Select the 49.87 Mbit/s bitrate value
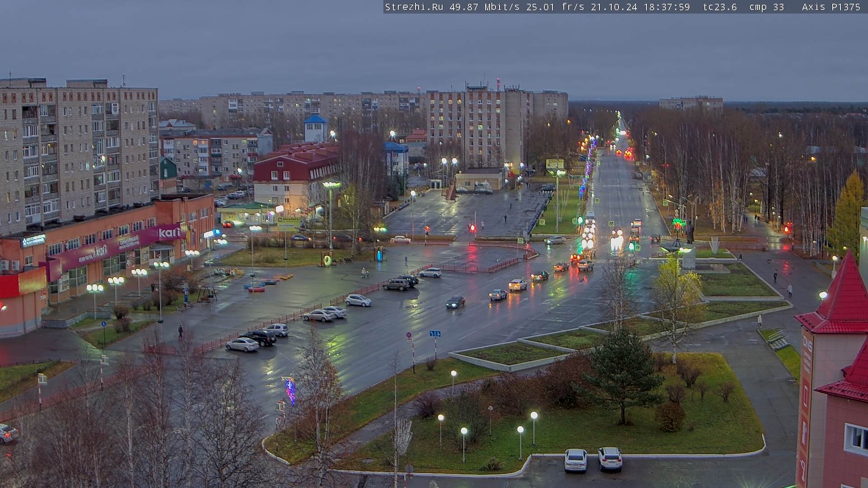This screenshot has height=488, width=868. (484, 7)
